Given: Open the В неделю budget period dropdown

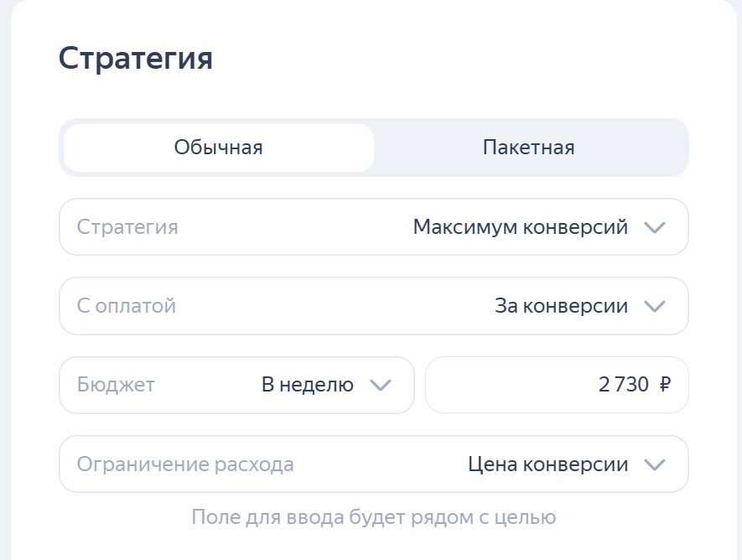Looking at the screenshot, I should point(307,385).
